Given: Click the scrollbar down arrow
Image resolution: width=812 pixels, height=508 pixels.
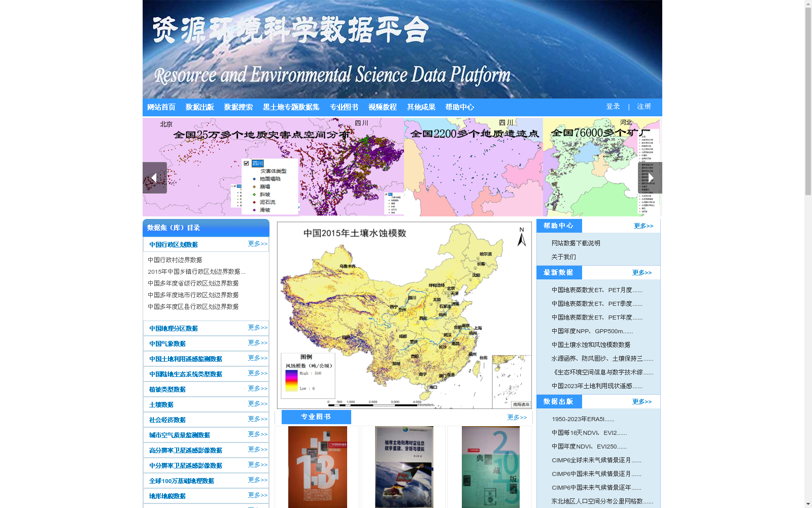Looking at the screenshot, I should point(808,504).
